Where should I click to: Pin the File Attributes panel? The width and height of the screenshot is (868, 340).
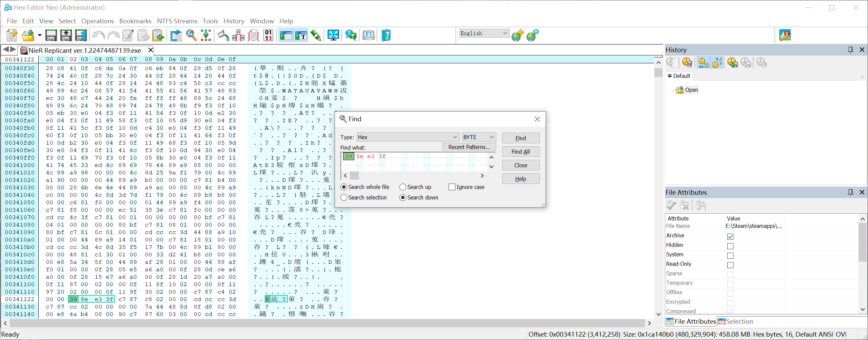850,192
